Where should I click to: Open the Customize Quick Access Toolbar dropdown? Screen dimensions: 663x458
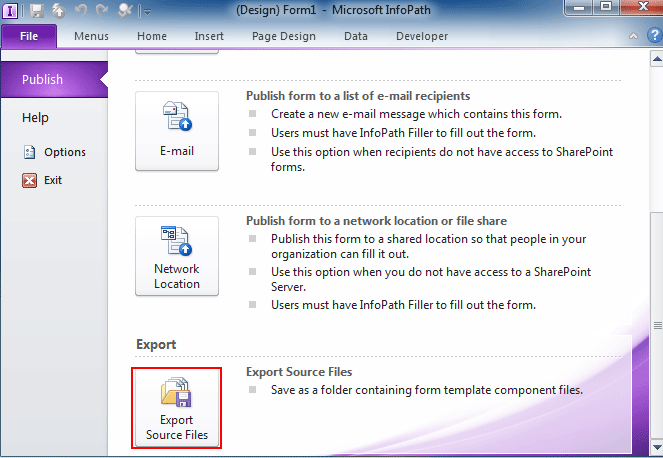[x=147, y=12]
